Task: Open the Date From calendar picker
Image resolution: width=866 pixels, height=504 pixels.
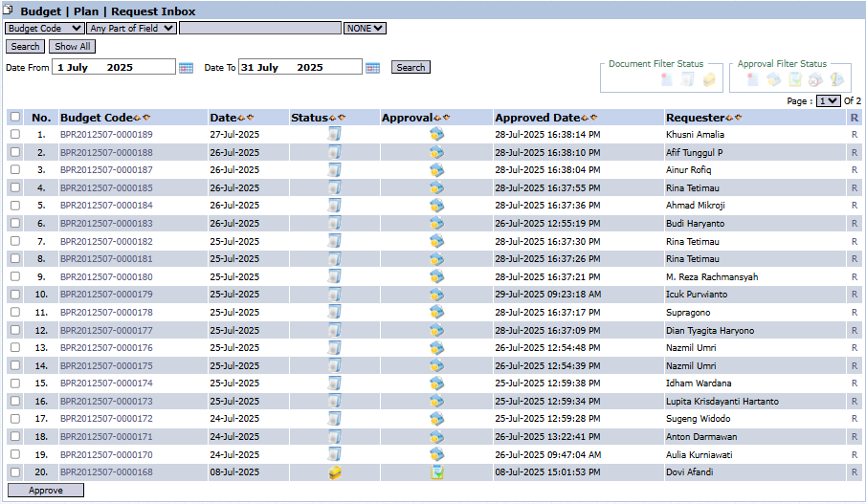Action: 187,68
